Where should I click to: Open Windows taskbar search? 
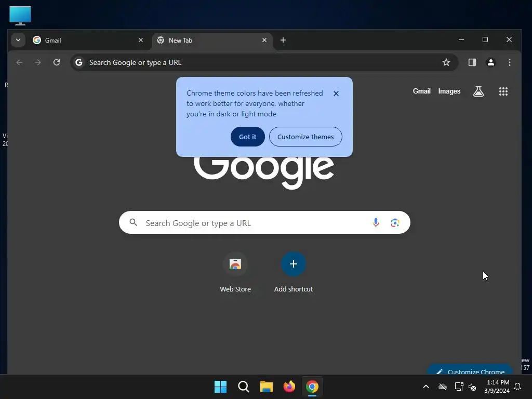[243, 387]
